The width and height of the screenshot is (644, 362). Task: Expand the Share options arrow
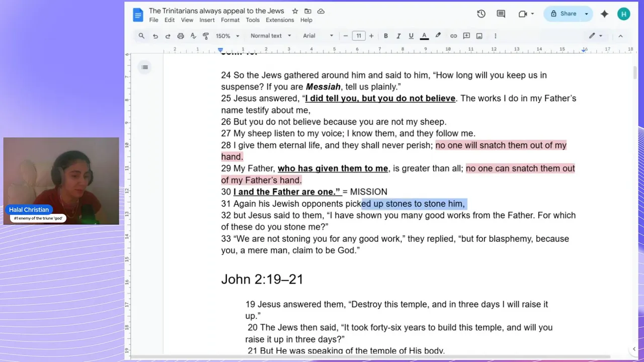tap(586, 14)
